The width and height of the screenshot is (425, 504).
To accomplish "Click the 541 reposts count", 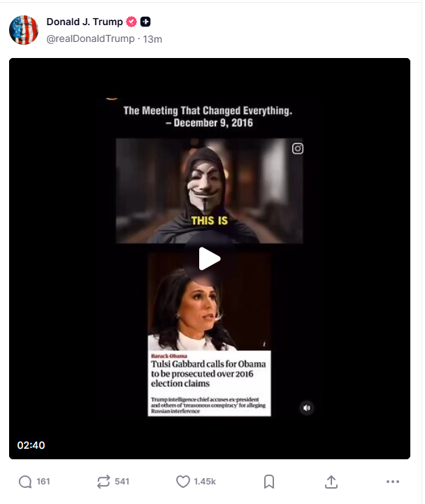I will tap(122, 482).
